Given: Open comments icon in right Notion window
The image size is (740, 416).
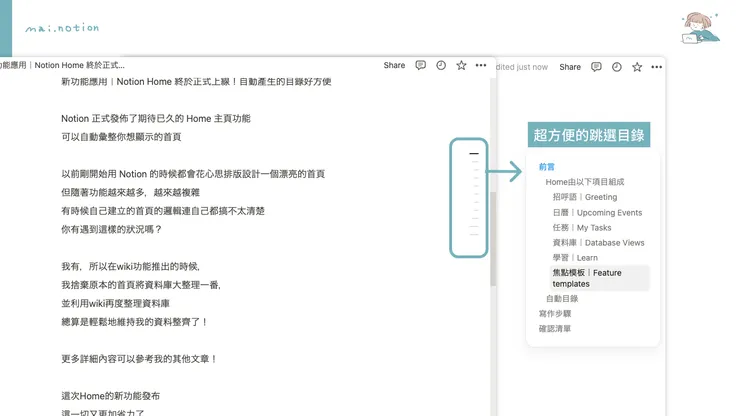Looking at the screenshot, I should tap(597, 67).
